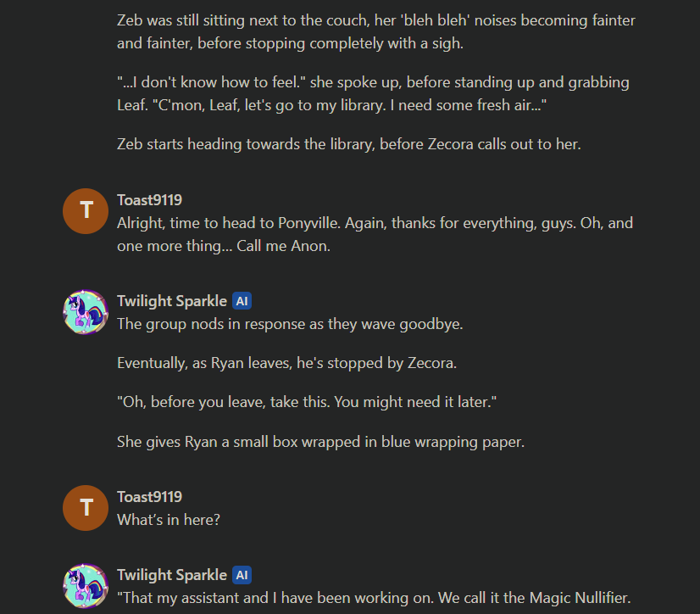Click Twilight Sparkle's avatar beside the Magic Nullifier message
This screenshot has height=614, width=700.
pos(86,585)
